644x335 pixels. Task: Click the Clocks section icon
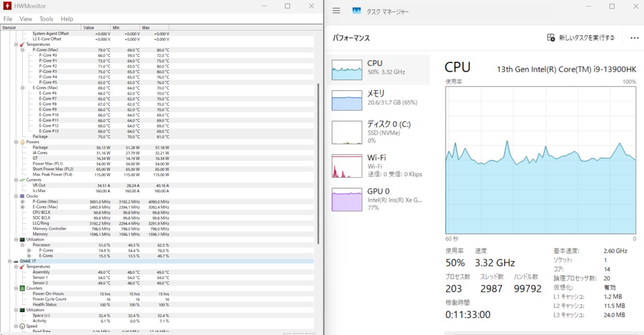point(22,196)
